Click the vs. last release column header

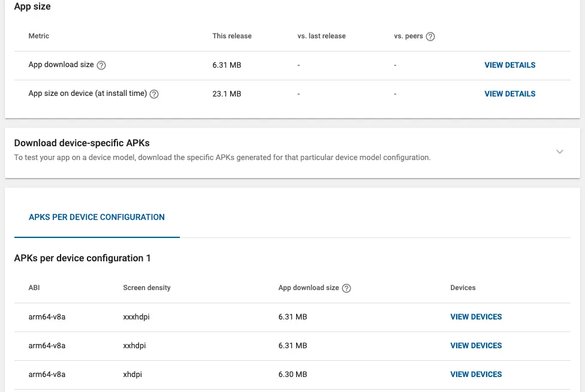[x=321, y=36]
